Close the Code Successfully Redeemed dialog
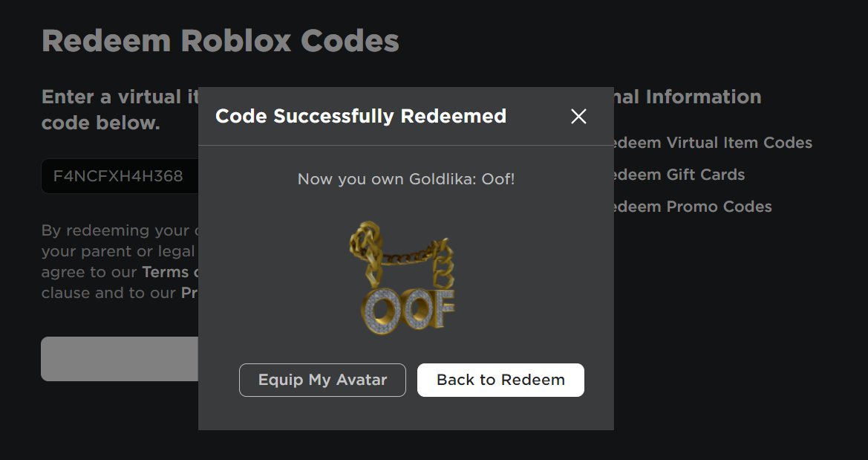Screen dimensions: 868x460 click(x=578, y=117)
